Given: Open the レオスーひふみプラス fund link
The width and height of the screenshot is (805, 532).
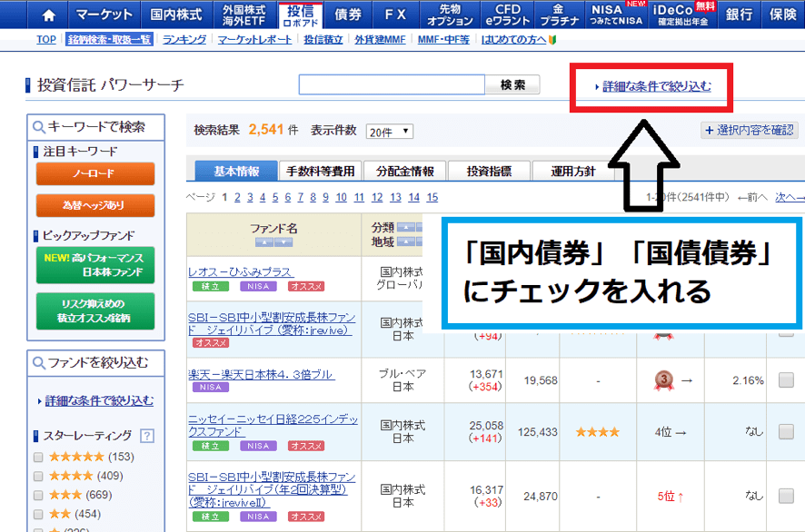Looking at the screenshot, I should (240, 271).
